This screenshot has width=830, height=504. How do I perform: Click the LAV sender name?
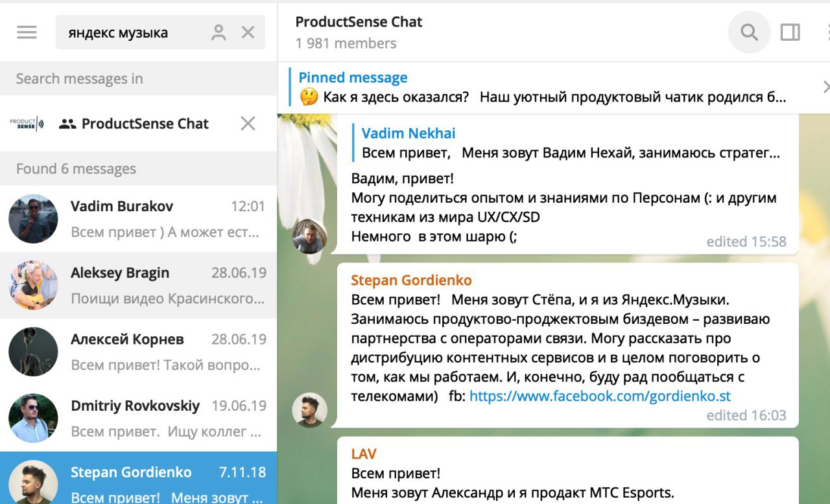point(364,454)
